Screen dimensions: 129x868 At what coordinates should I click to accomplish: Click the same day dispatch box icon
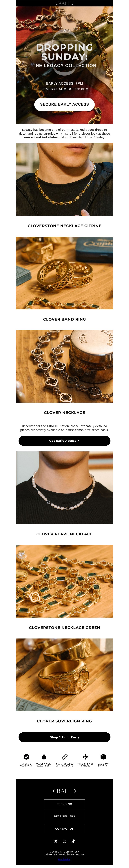103,756
